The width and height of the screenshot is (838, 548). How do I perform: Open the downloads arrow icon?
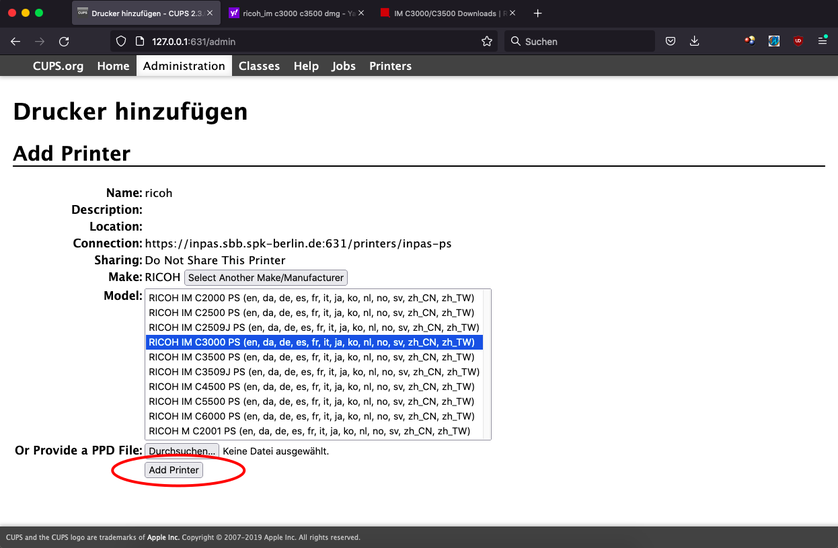694,41
